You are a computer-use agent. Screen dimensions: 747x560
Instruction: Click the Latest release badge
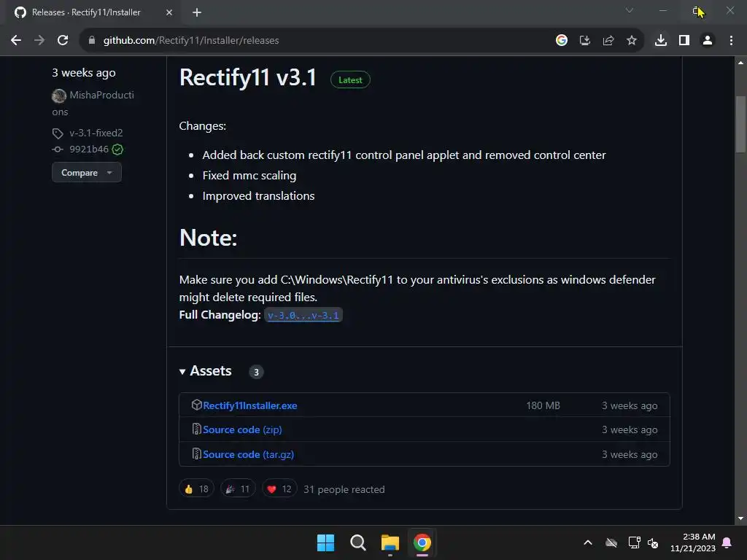tap(350, 80)
